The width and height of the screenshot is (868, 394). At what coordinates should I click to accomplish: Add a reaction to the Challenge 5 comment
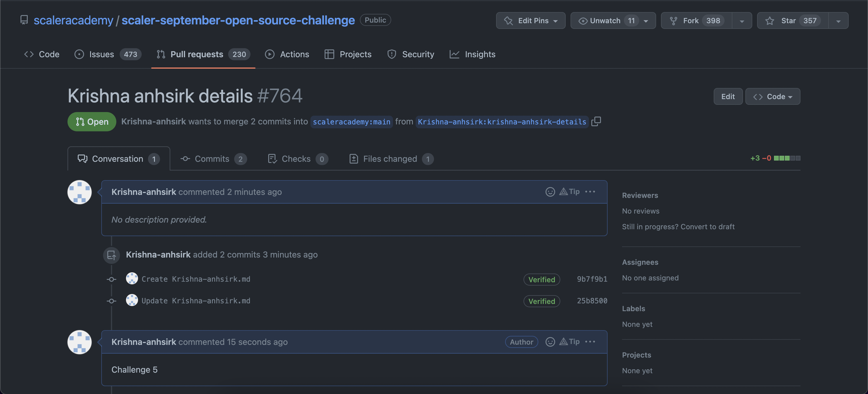pos(550,342)
